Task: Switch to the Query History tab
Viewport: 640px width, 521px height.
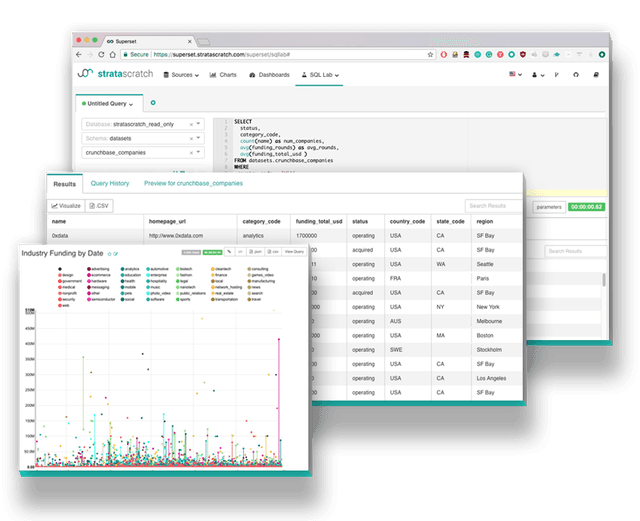Action: pos(110,184)
